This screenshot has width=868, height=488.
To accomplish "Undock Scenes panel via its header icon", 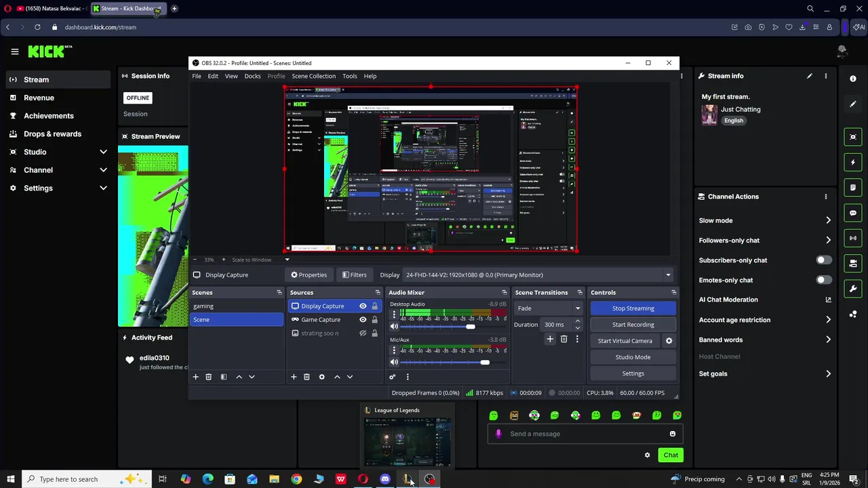I will tap(279, 293).
